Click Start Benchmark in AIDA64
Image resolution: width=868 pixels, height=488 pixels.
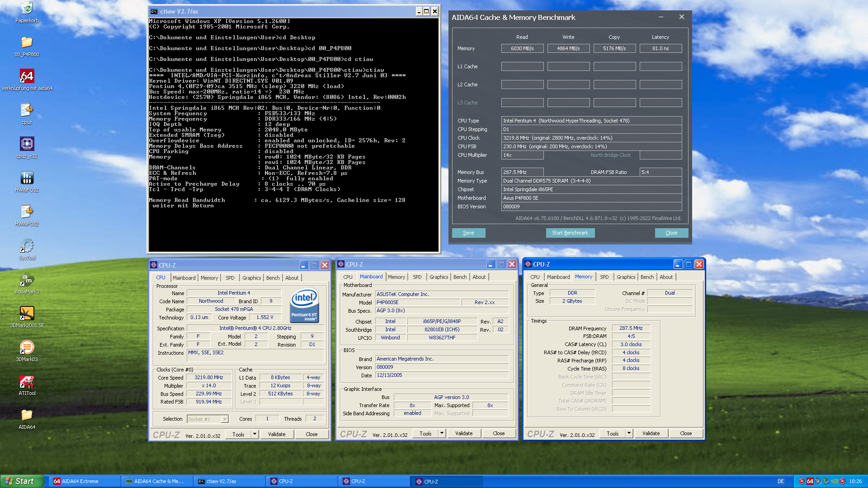tap(570, 233)
